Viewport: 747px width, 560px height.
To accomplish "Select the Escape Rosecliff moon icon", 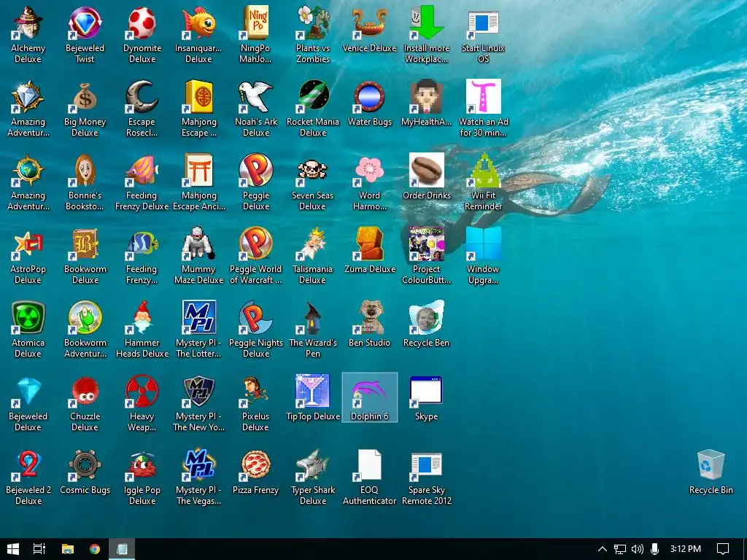I will (142, 97).
